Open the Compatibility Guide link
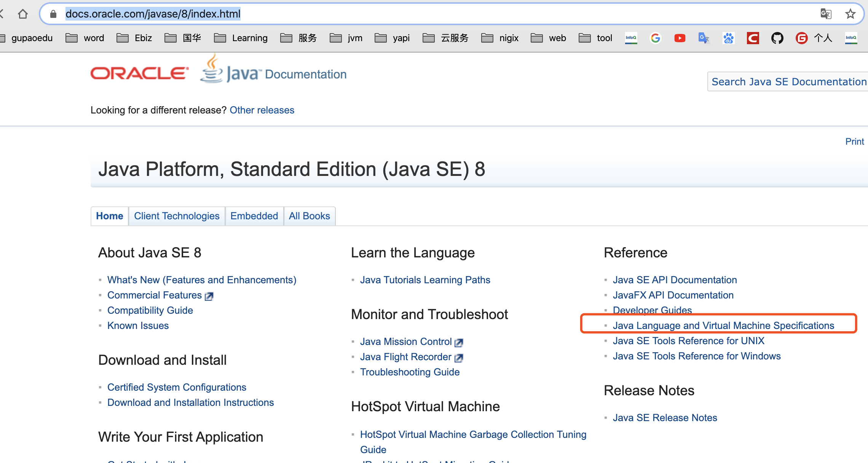 (150, 310)
